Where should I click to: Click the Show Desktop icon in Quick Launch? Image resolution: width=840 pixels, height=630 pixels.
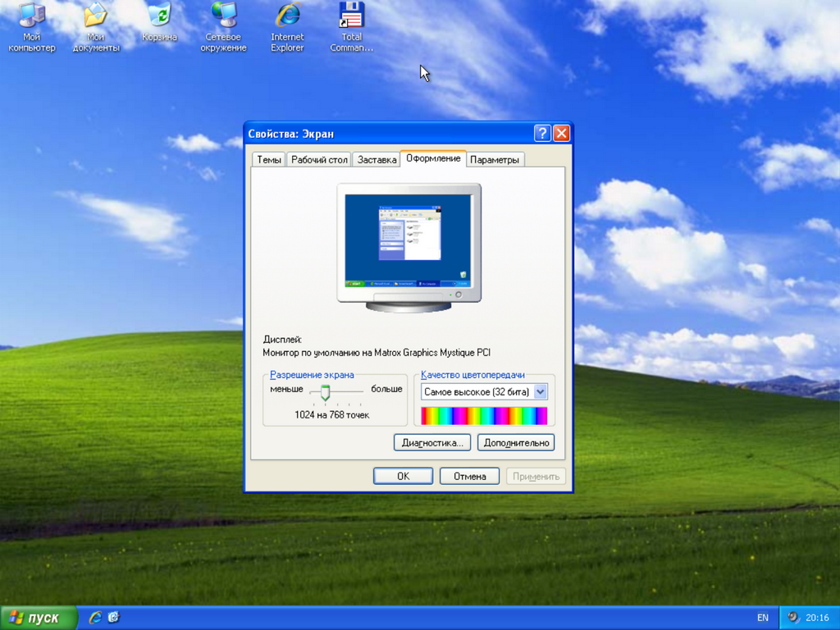pyautogui.click(x=113, y=617)
